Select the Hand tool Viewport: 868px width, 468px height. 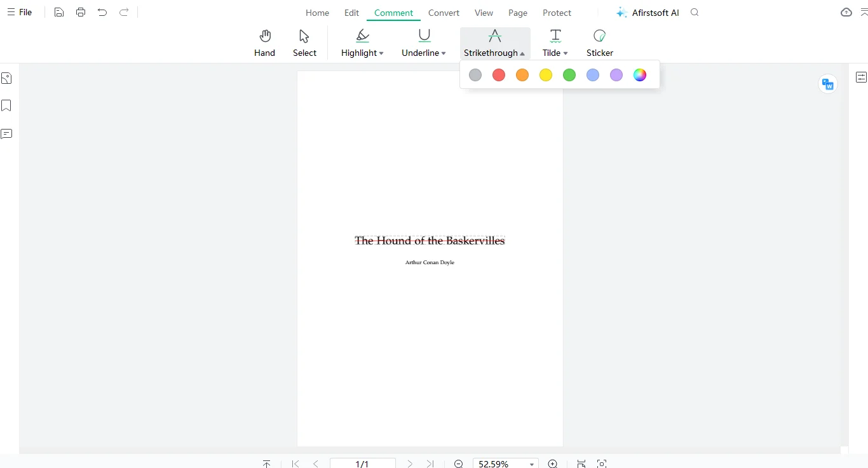tap(264, 43)
